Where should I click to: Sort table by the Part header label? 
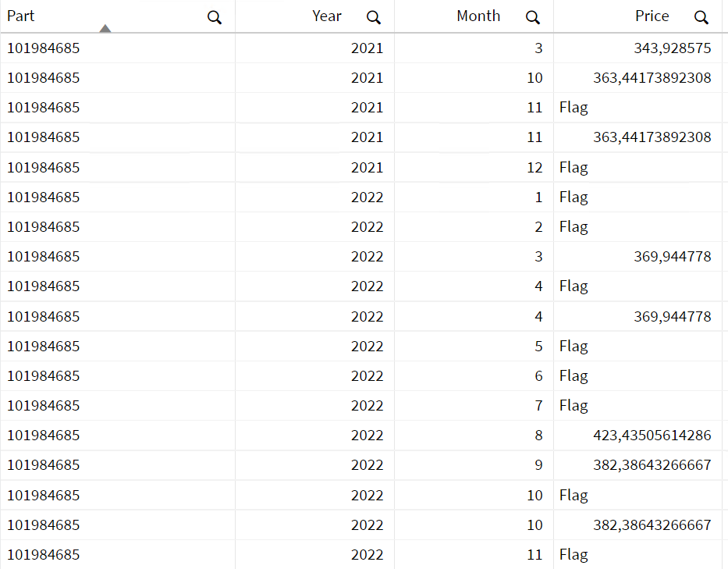[x=21, y=16]
